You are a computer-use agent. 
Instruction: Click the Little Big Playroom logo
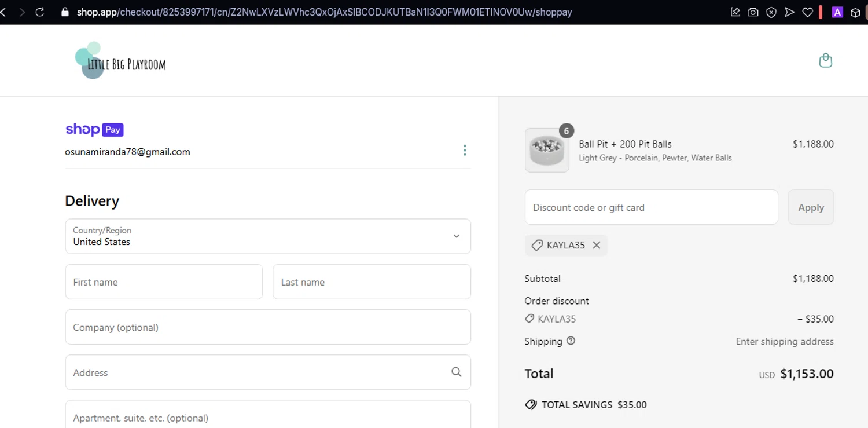pos(120,60)
